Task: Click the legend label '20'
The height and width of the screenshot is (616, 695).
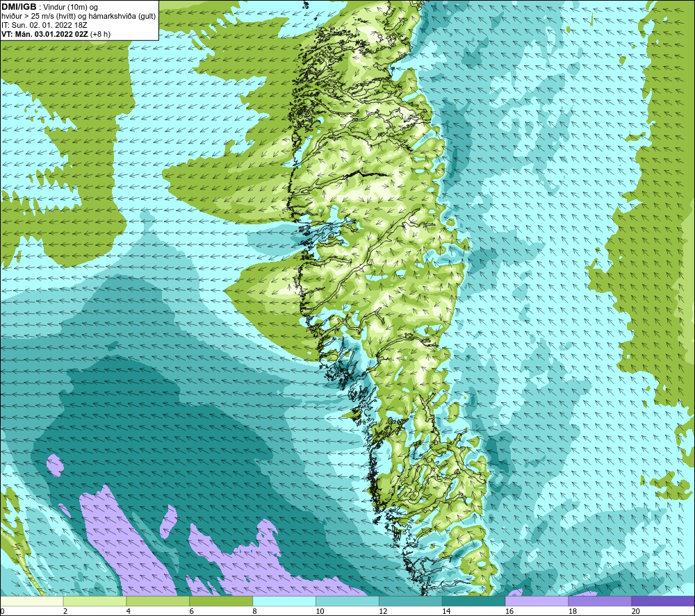Action: coord(636,611)
